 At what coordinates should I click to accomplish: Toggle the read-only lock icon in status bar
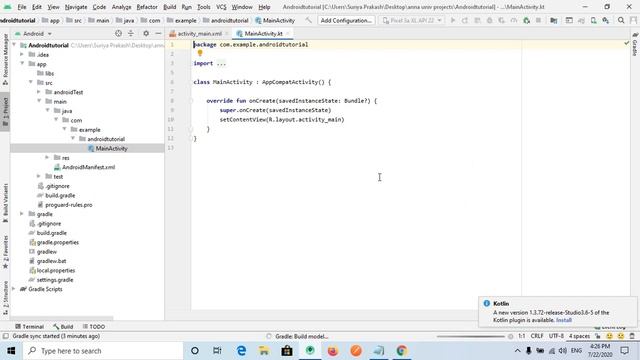click(x=598, y=336)
